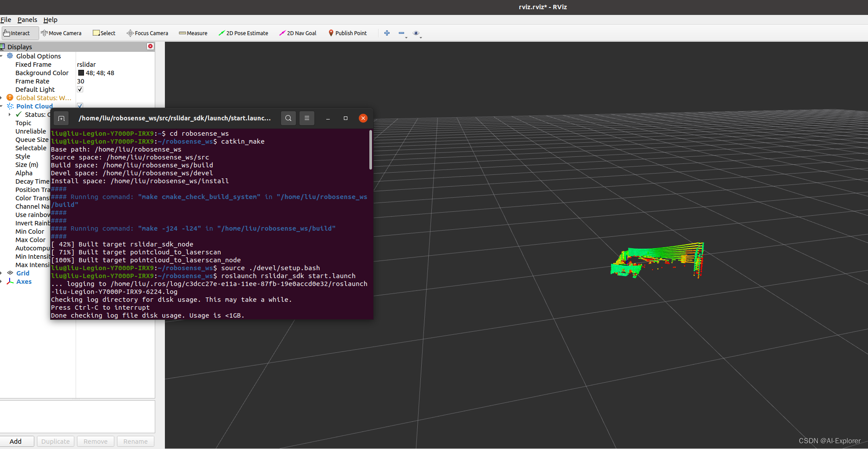Activate the Move Camera tool
This screenshot has height=449, width=868.
coord(61,33)
